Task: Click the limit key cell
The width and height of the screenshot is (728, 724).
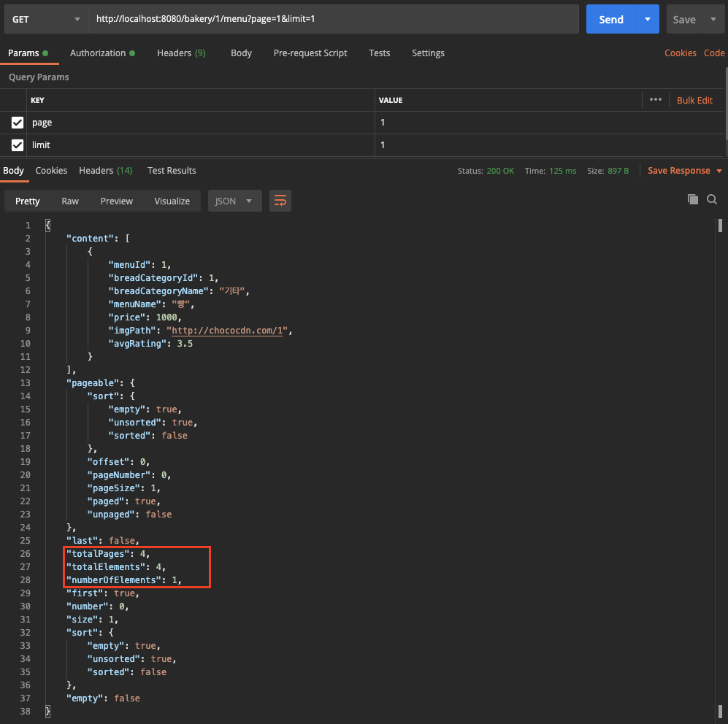Action: pyautogui.click(x=201, y=145)
